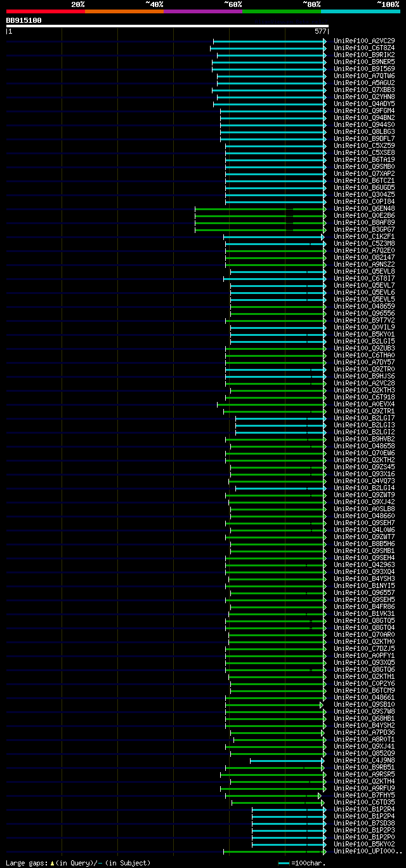Open hit UniRef100_Q9SB10
This screenshot has width=406, height=868.
364,704
